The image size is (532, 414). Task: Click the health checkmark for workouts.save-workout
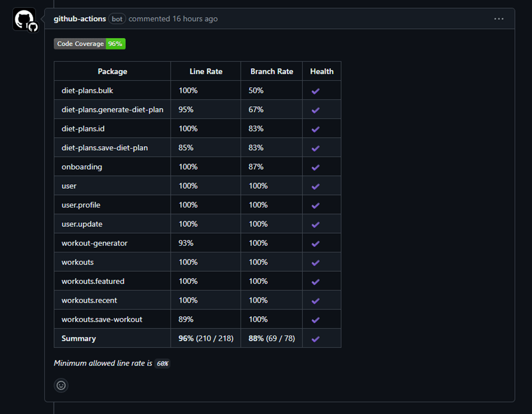click(x=321, y=319)
